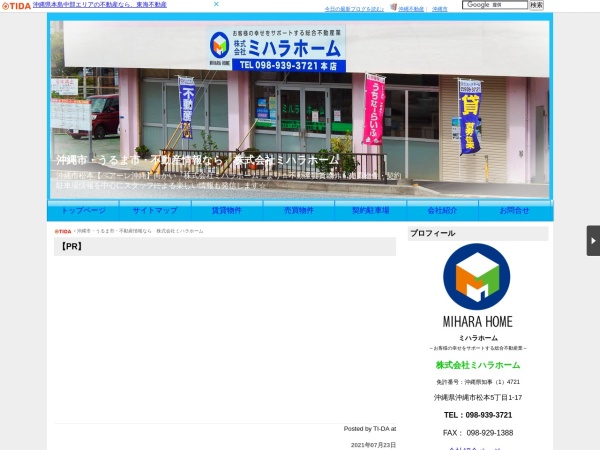Click the green 株式会社ミハラホーム text
Screen dimensions: 600x450
coord(478,365)
